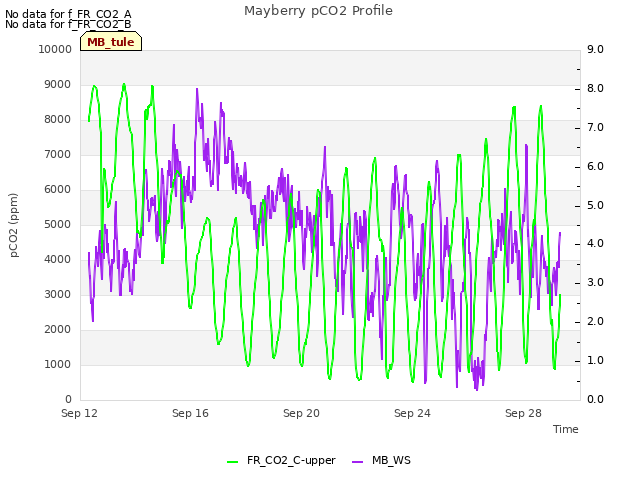Click the 6.0 right axis value
640x480 pixels.
595,167
